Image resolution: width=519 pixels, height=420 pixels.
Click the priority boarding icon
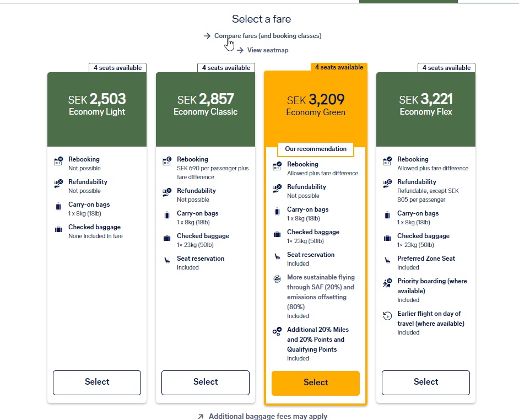point(387,283)
